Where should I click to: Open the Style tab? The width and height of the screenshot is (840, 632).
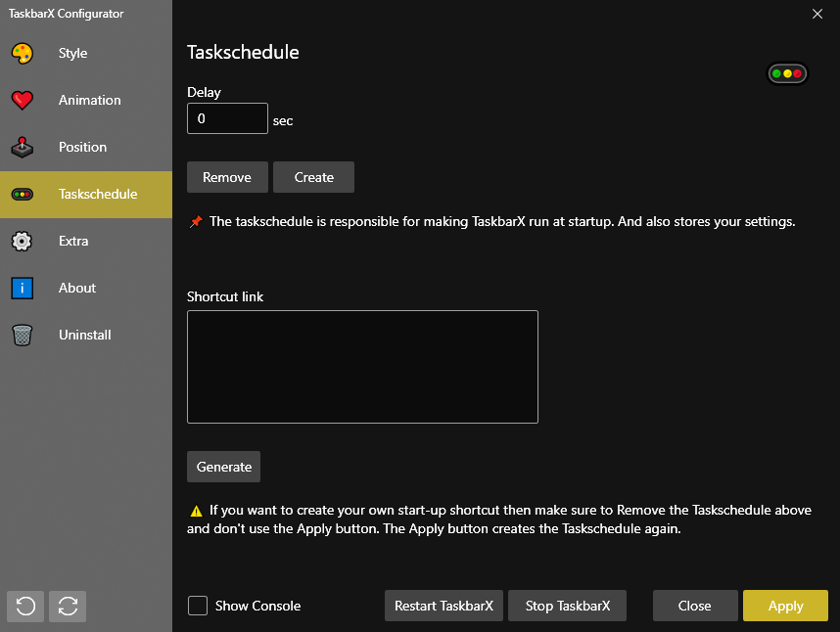point(86,54)
